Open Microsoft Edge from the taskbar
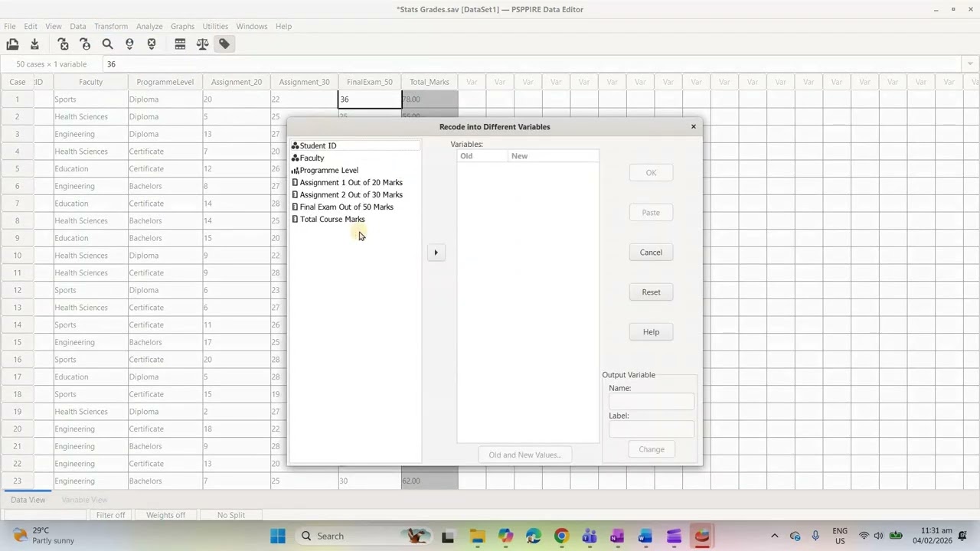Viewport: 980px width, 551px height. click(533, 536)
